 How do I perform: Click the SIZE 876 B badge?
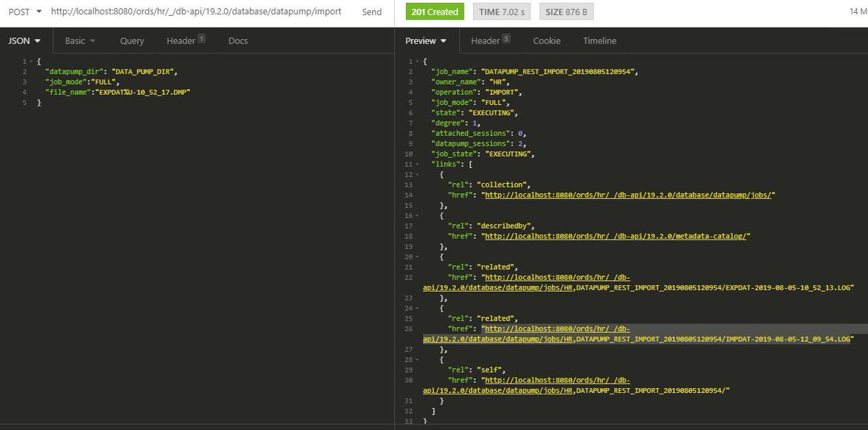pos(565,12)
